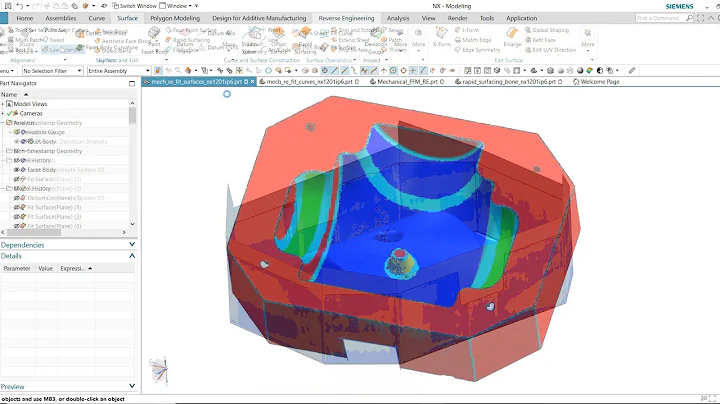Expand the Surface Operations group dropdown
The width and height of the screenshot is (720, 404).
coord(355,60)
